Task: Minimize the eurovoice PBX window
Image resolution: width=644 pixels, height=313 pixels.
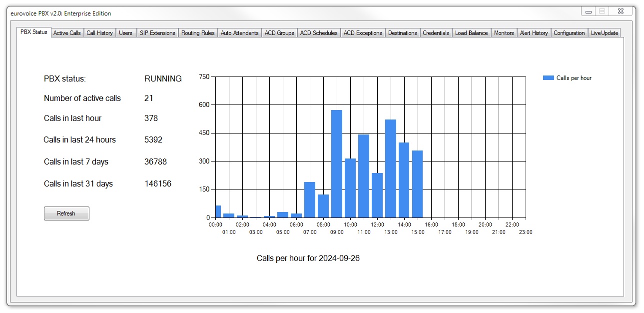Action: tap(589, 11)
